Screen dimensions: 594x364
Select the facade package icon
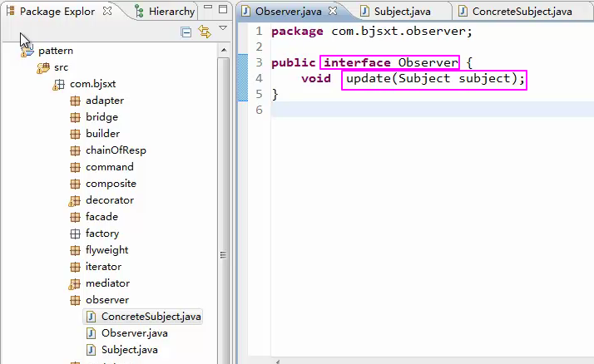coord(76,217)
